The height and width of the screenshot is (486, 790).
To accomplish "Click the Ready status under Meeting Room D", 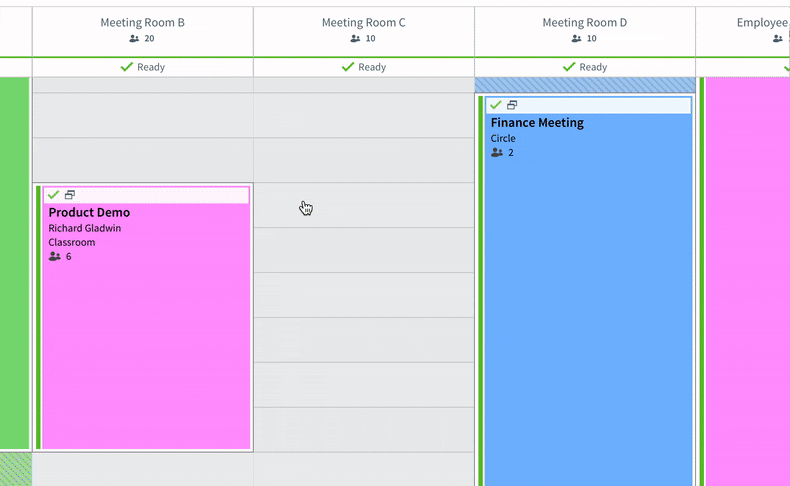I will (x=585, y=67).
